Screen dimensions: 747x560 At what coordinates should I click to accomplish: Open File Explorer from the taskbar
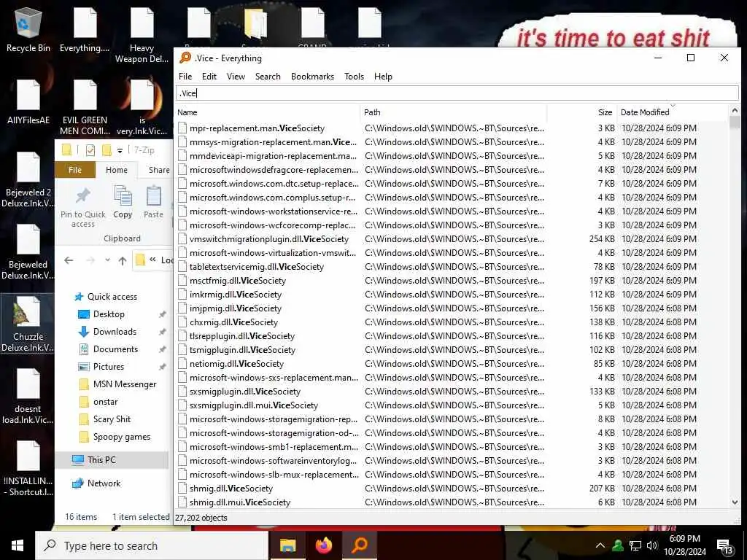[x=287, y=545]
